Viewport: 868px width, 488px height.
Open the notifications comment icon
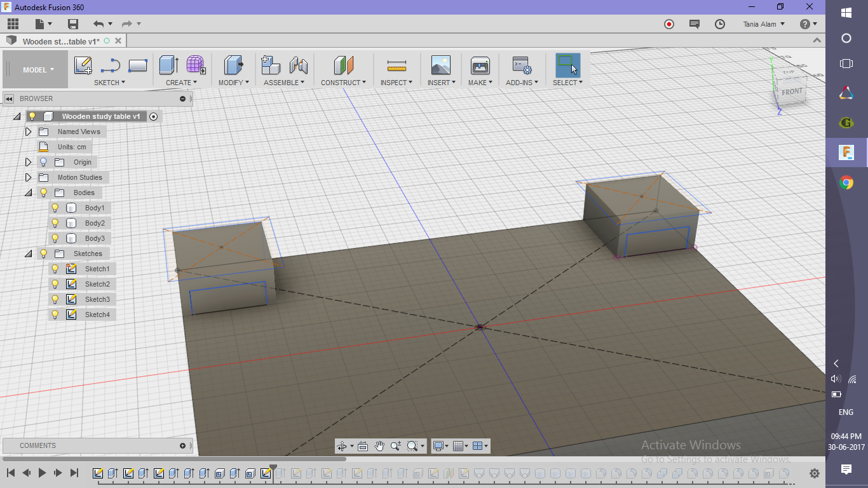click(x=695, y=24)
